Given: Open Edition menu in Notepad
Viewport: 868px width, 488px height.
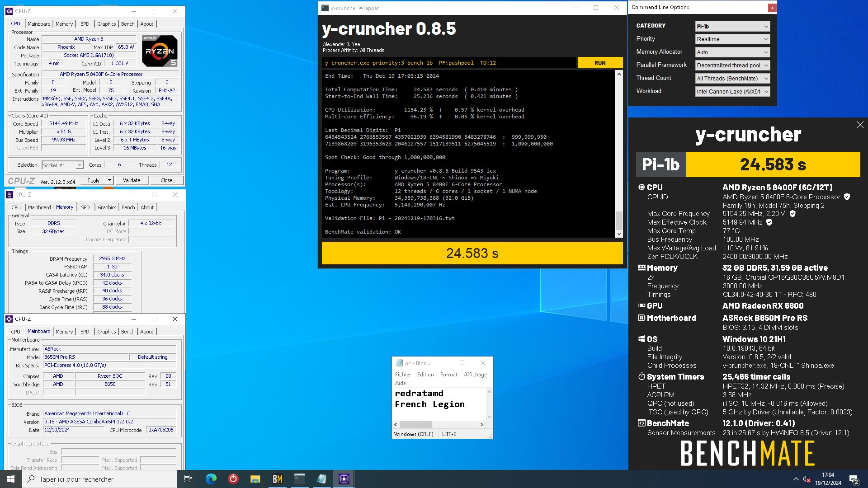Looking at the screenshot, I should click(x=425, y=375).
